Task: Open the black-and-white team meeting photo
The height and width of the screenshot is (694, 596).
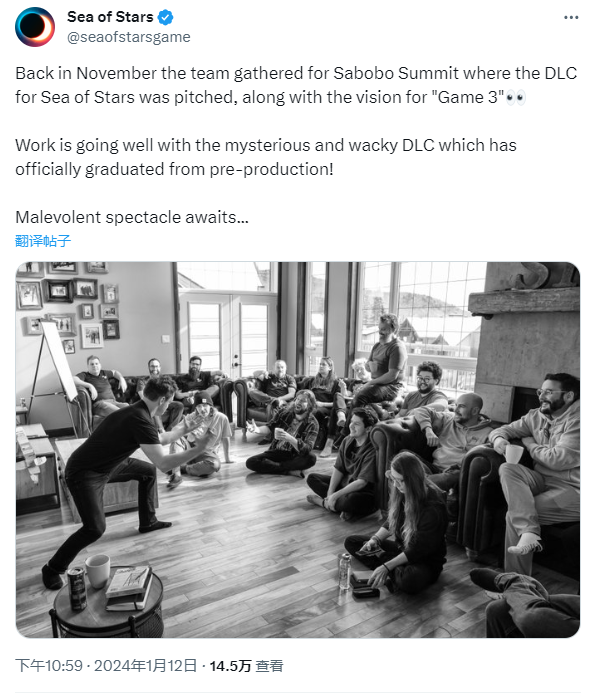Action: 298,450
